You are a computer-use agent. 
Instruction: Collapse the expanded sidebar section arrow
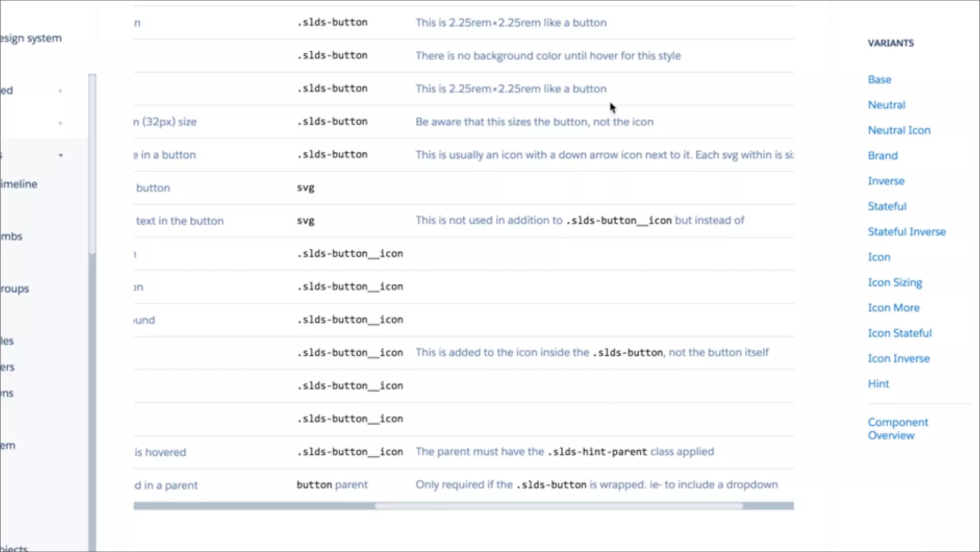click(60, 155)
